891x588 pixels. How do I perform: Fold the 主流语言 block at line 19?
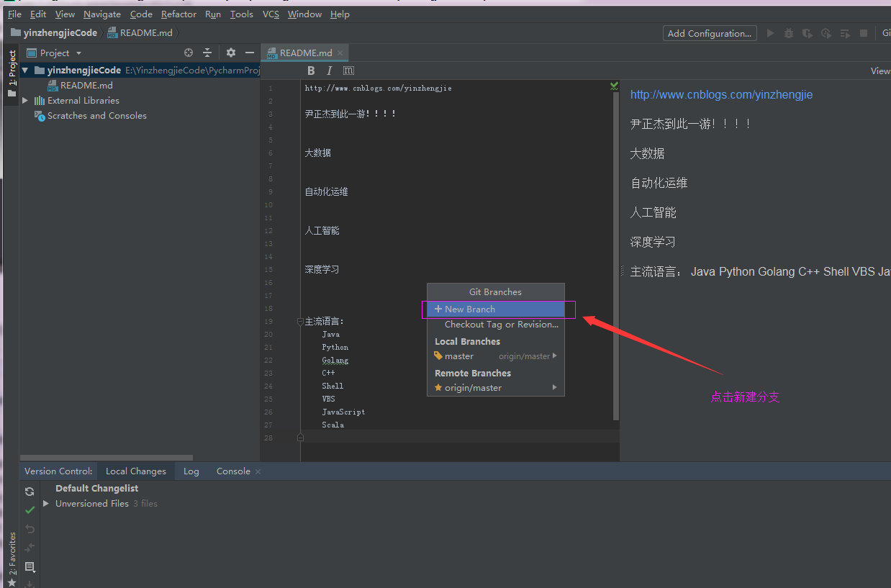coord(300,322)
